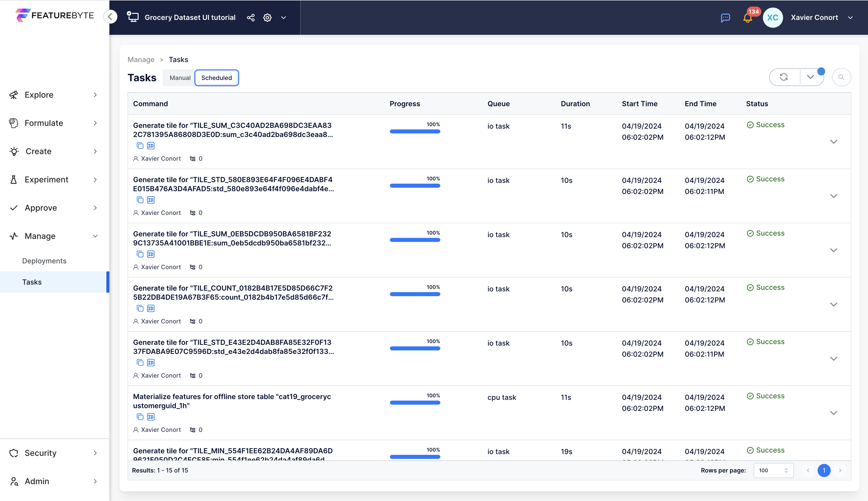Screen dimensions: 868x501
Task: Copy command for TILE_SUM_C3C40AD2BA698 task
Action: 140,146
